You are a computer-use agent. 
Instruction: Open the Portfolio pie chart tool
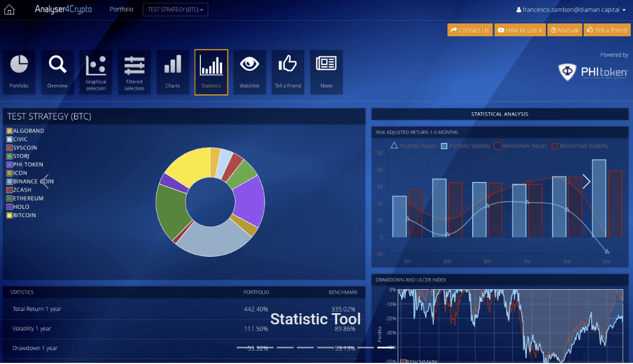pyautogui.click(x=19, y=71)
